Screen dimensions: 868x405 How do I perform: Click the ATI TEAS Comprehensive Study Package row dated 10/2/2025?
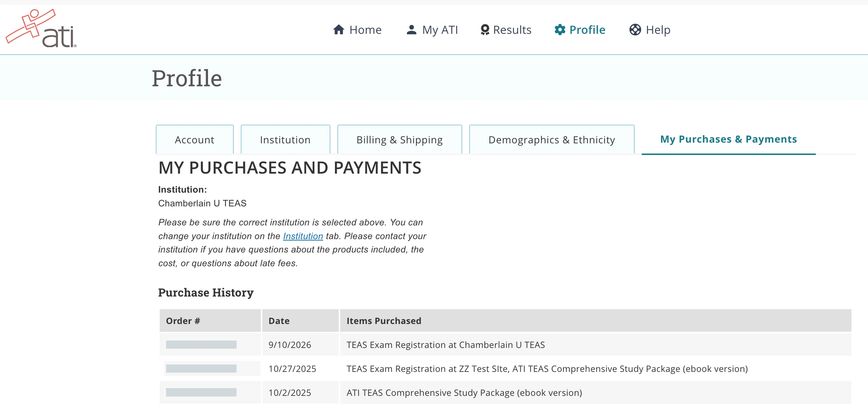coord(464,392)
